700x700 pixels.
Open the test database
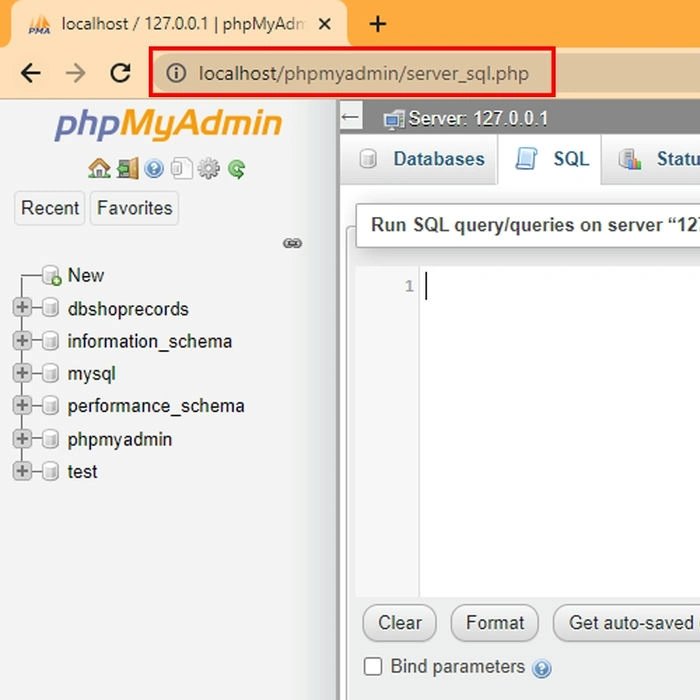[x=82, y=472]
